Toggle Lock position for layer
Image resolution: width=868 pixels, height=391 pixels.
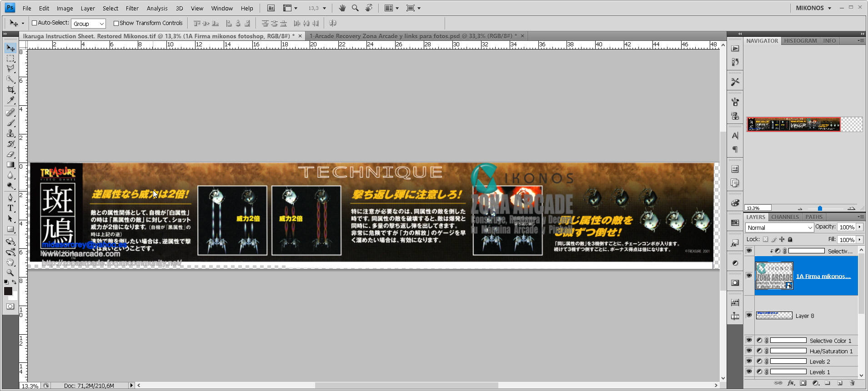[782, 239]
